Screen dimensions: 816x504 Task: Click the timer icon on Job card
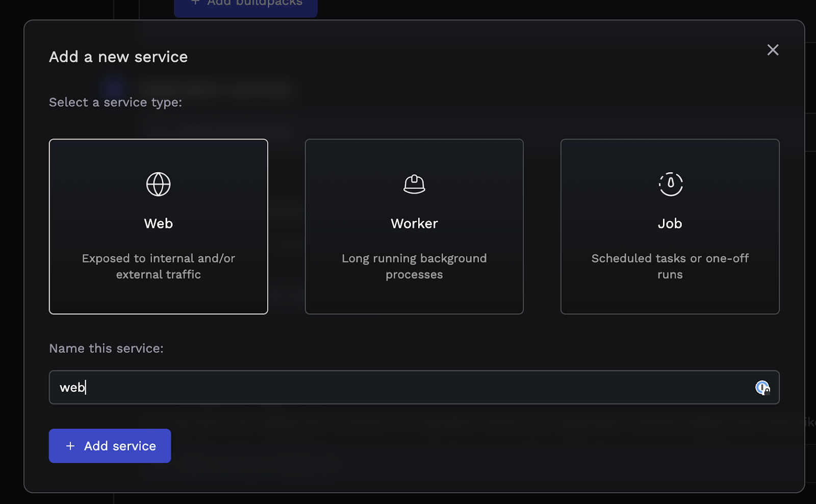coord(670,184)
